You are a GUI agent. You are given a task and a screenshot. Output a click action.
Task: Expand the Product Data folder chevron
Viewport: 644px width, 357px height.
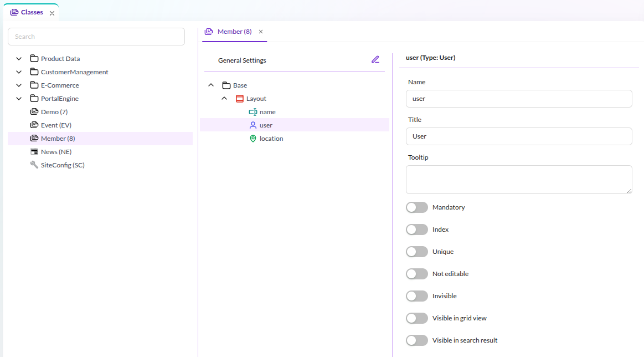click(x=19, y=59)
